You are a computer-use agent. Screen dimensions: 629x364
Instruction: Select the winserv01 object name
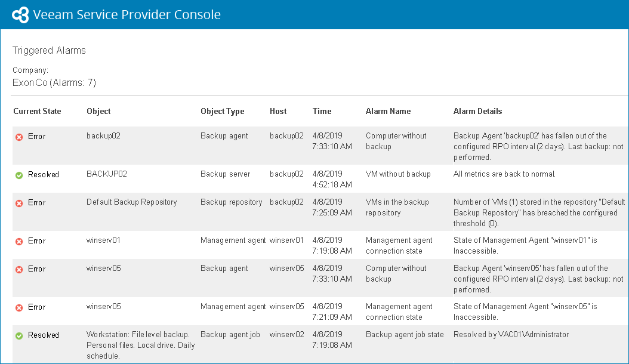[x=104, y=240]
